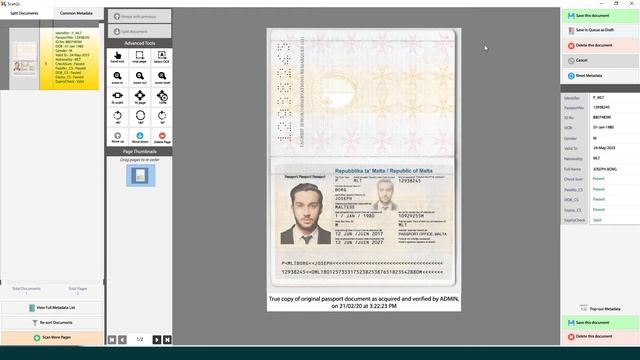Activate the Crop page tool
This screenshot has height=360, width=640.
(x=140, y=57)
